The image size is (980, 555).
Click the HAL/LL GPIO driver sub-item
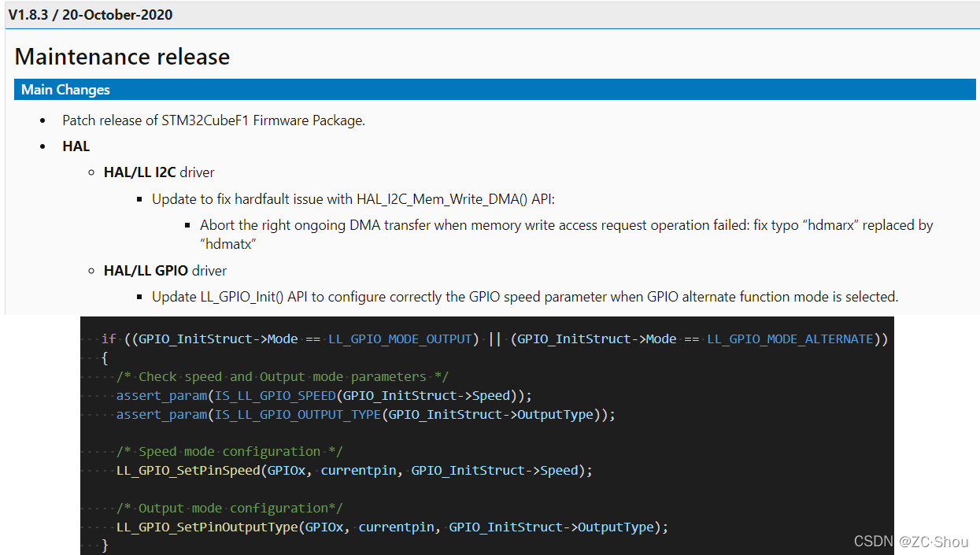pyautogui.click(x=165, y=271)
